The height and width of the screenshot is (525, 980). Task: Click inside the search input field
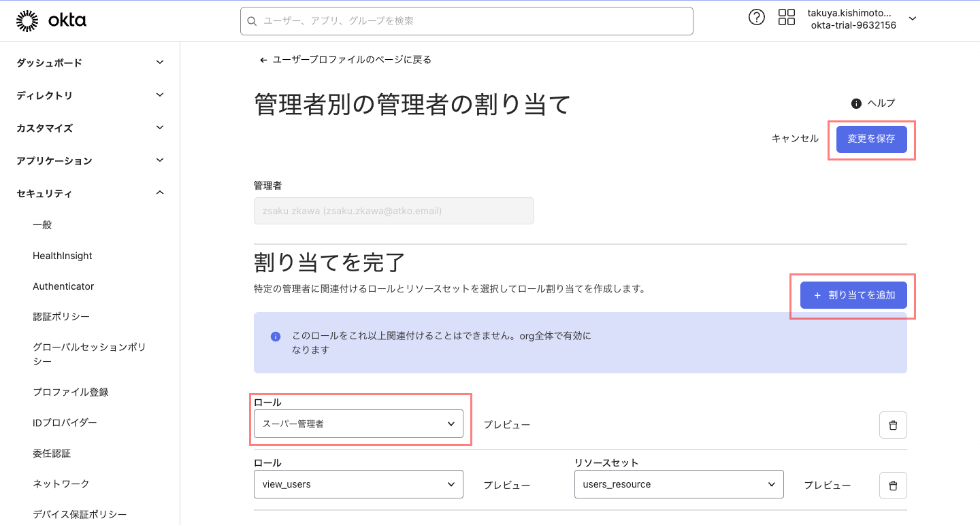click(467, 21)
